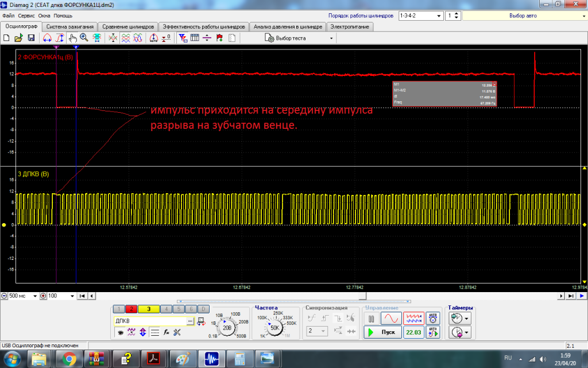Click the cyan fit-to-screen waveform icon
The image size is (588, 368).
pos(96,38)
